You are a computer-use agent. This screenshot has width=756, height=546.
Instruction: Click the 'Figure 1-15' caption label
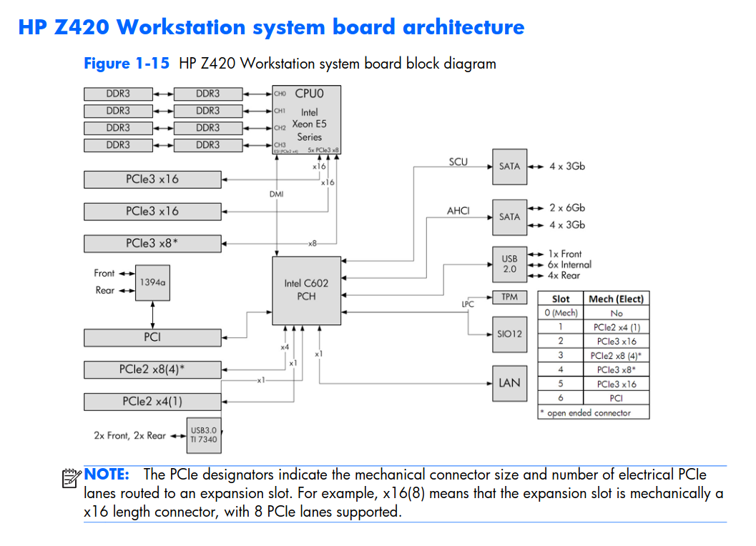[127, 63]
